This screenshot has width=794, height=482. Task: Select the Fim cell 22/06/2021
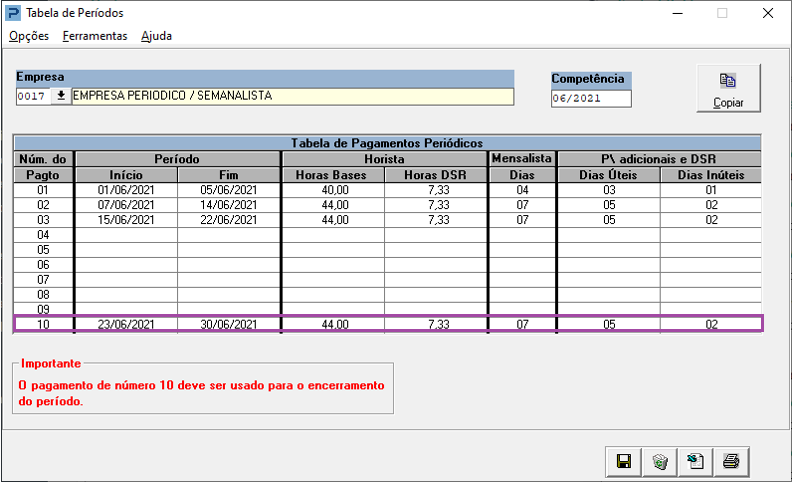229,220
